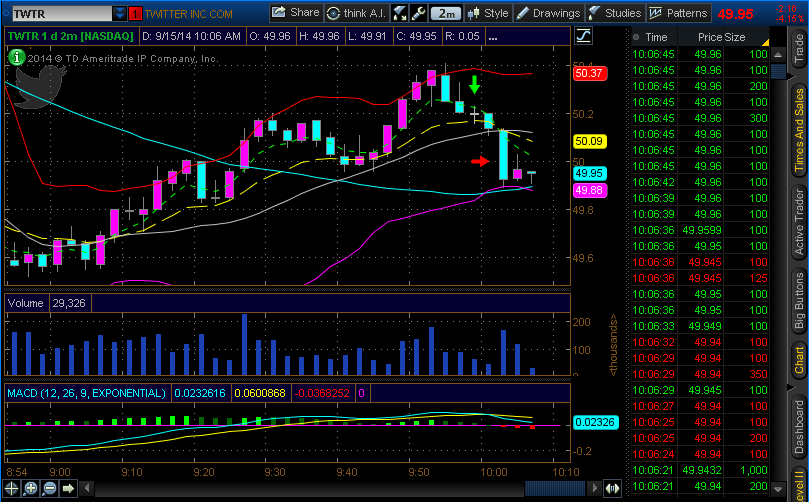
Task: Switch to the Dashboard side tab
Action: pos(799,427)
